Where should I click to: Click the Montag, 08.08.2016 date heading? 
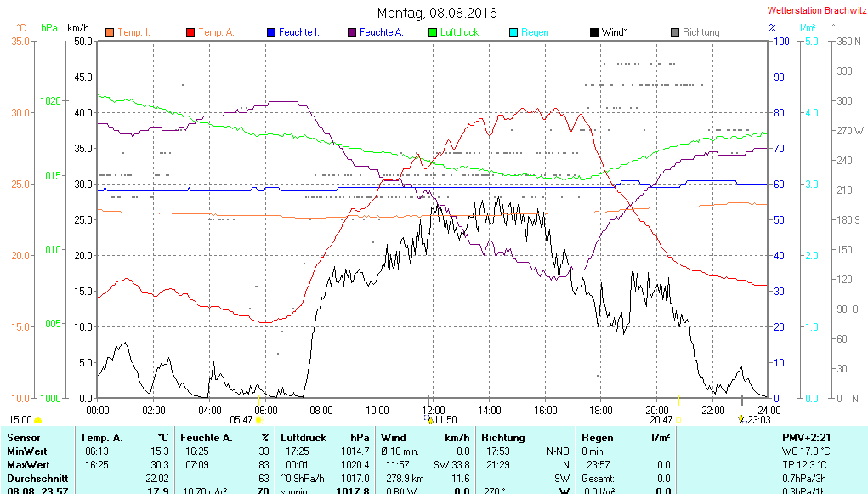click(437, 13)
